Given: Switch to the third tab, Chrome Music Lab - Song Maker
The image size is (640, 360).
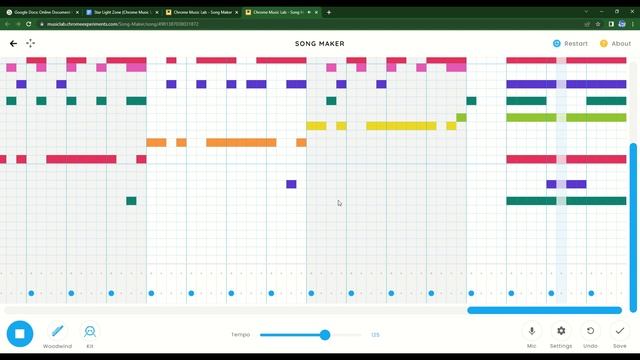Looking at the screenshot, I should pyautogui.click(x=202, y=12).
